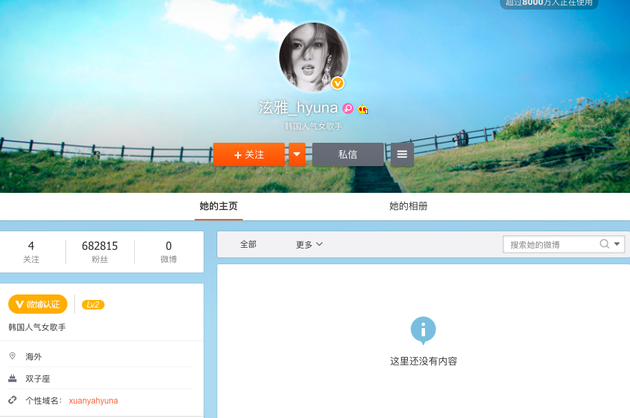Click the 这里还没有内容 message
Screen dimensions: 630x418
(x=423, y=361)
